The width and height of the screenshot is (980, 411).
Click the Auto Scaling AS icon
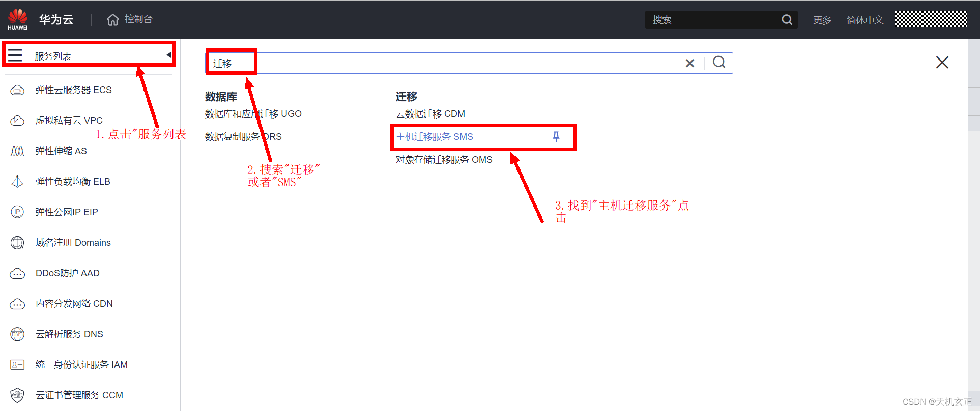[17, 151]
